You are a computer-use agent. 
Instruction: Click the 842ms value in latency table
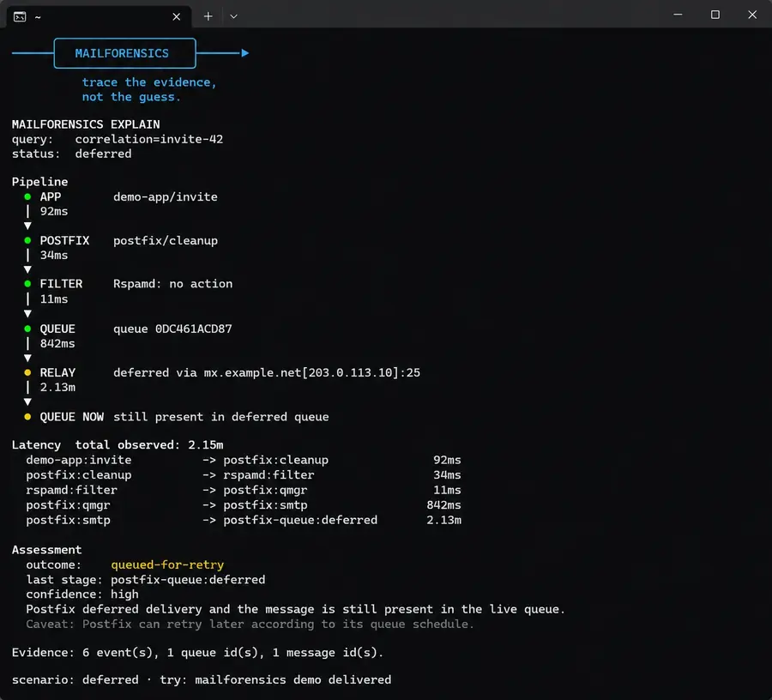tap(443, 505)
